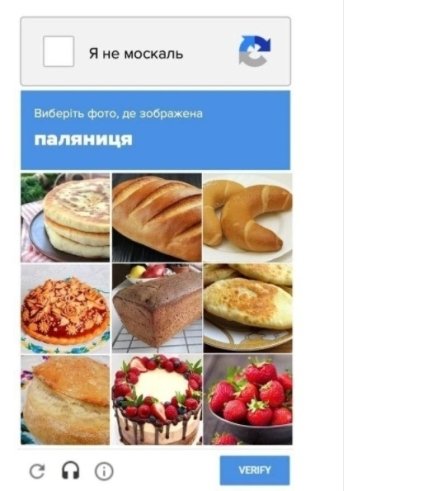Reload the captcha challenge using the refresh icon
The image size is (428, 491).
(37, 471)
